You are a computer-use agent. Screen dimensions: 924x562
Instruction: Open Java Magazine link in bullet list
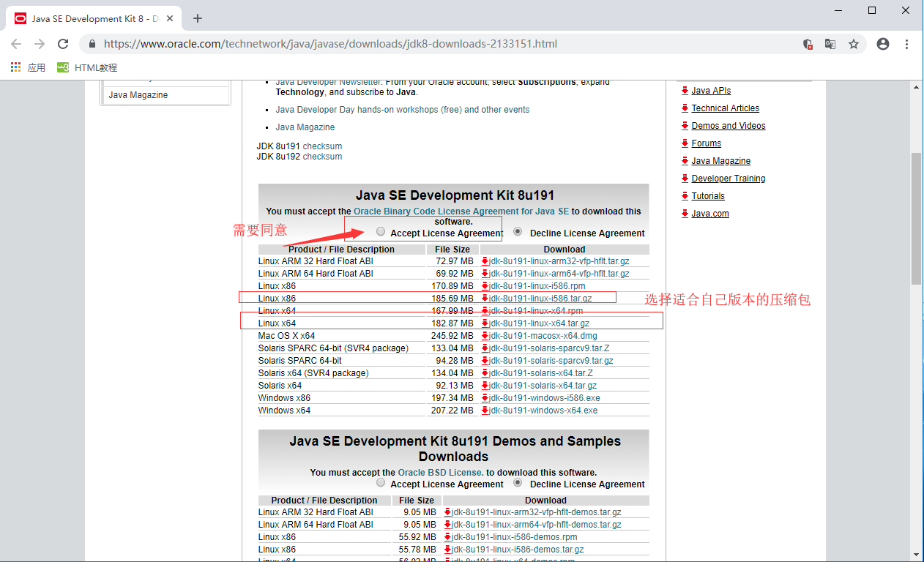click(305, 127)
